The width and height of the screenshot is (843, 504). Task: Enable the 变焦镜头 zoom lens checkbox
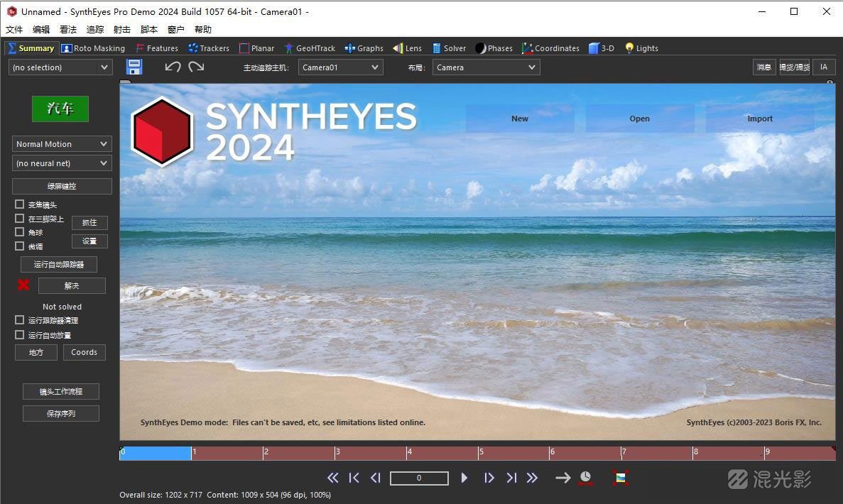point(20,204)
